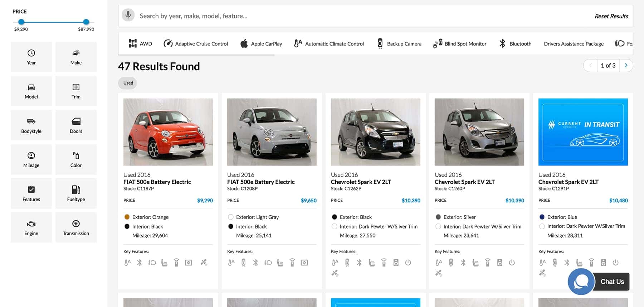
Task: Filter by Automatic Climate Control
Action: coord(329,44)
